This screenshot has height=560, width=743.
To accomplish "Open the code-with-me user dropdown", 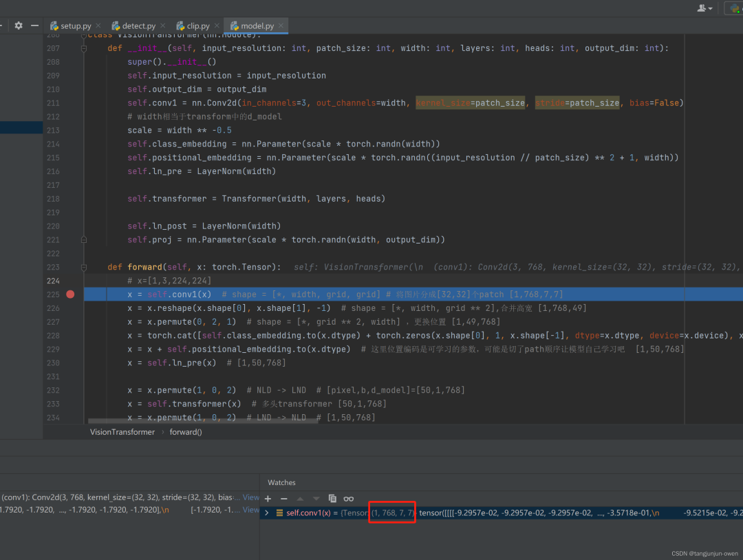I will pyautogui.click(x=705, y=8).
